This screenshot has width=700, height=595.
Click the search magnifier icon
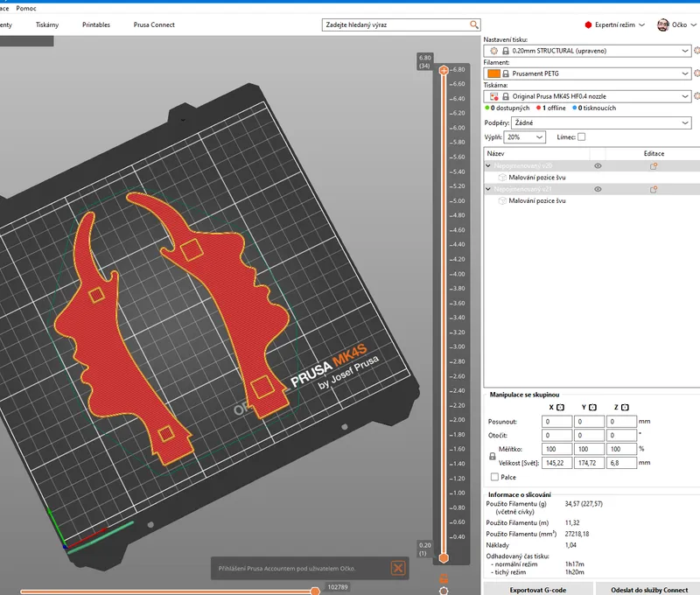(473, 24)
